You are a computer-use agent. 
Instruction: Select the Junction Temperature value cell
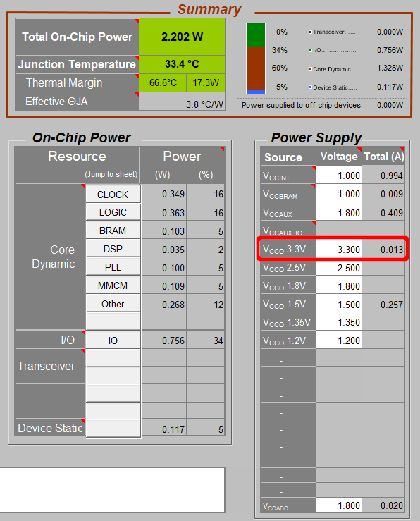[x=182, y=64]
